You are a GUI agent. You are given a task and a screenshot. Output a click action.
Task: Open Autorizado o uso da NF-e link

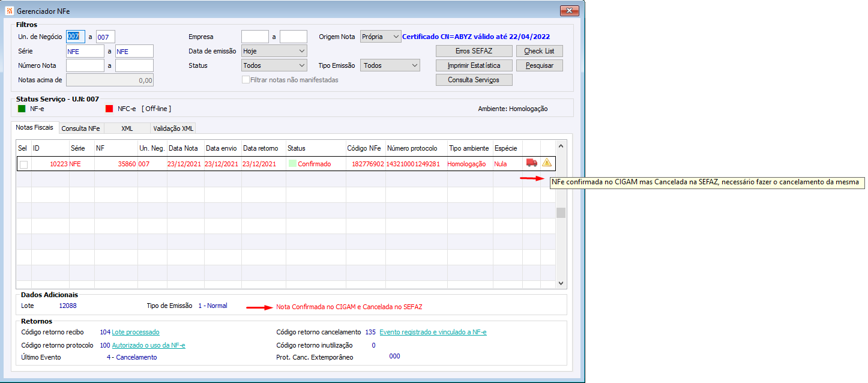tap(148, 345)
